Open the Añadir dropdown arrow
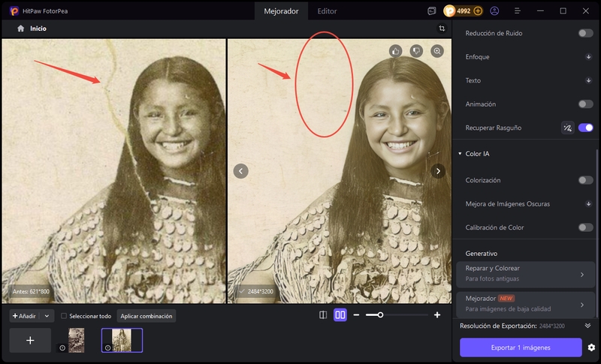601x364 pixels. point(47,316)
